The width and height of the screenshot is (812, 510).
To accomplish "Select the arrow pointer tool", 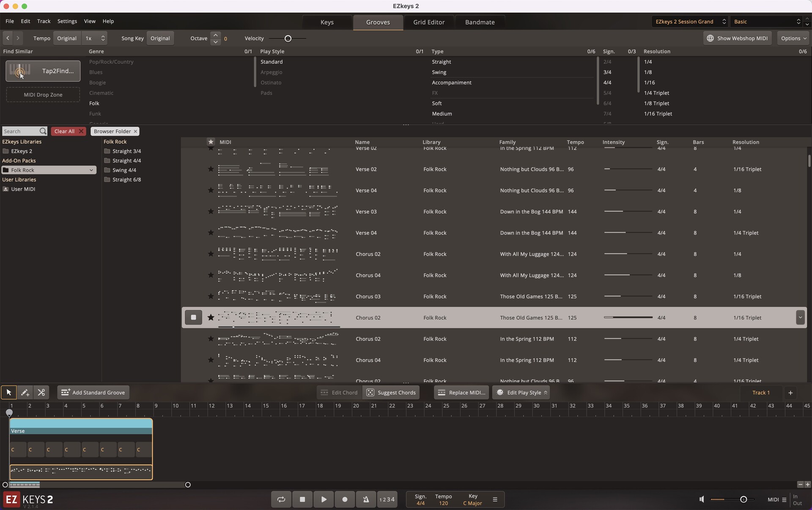I will click(9, 393).
